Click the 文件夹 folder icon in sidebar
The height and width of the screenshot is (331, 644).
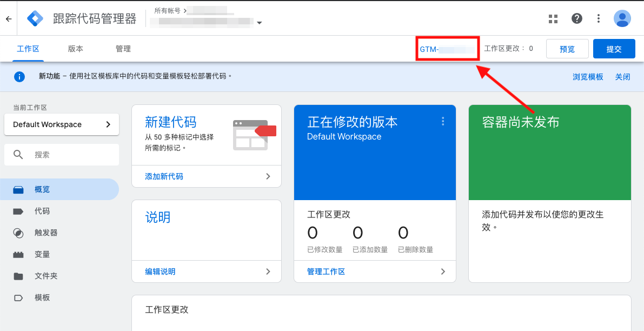click(18, 276)
